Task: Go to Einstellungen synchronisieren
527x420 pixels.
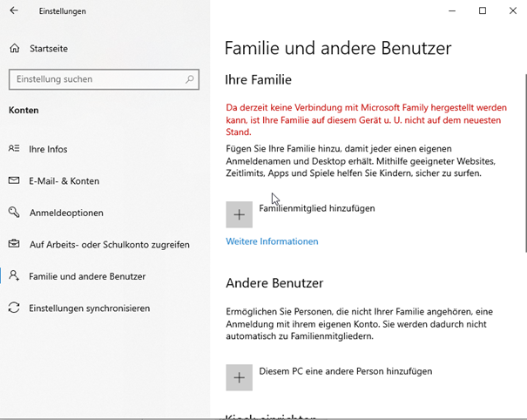Action: click(x=89, y=308)
